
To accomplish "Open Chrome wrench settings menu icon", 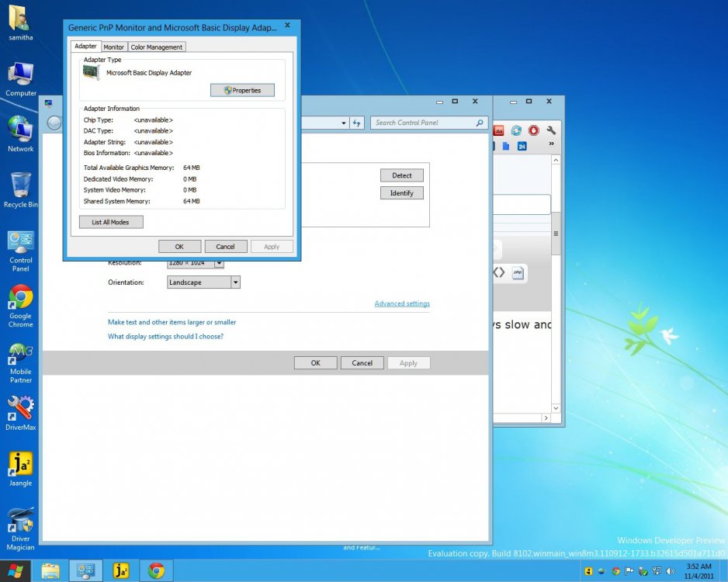I will click(x=551, y=130).
